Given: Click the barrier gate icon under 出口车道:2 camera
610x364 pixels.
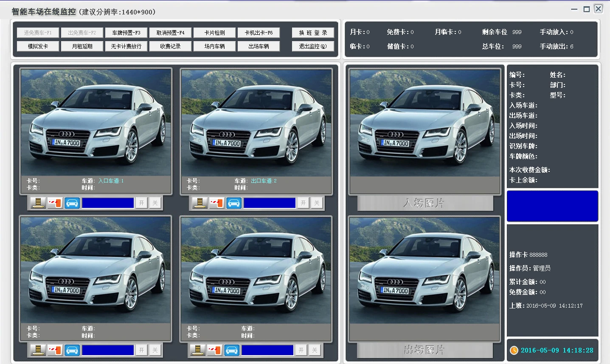Looking at the screenshot, I should pos(216,203).
